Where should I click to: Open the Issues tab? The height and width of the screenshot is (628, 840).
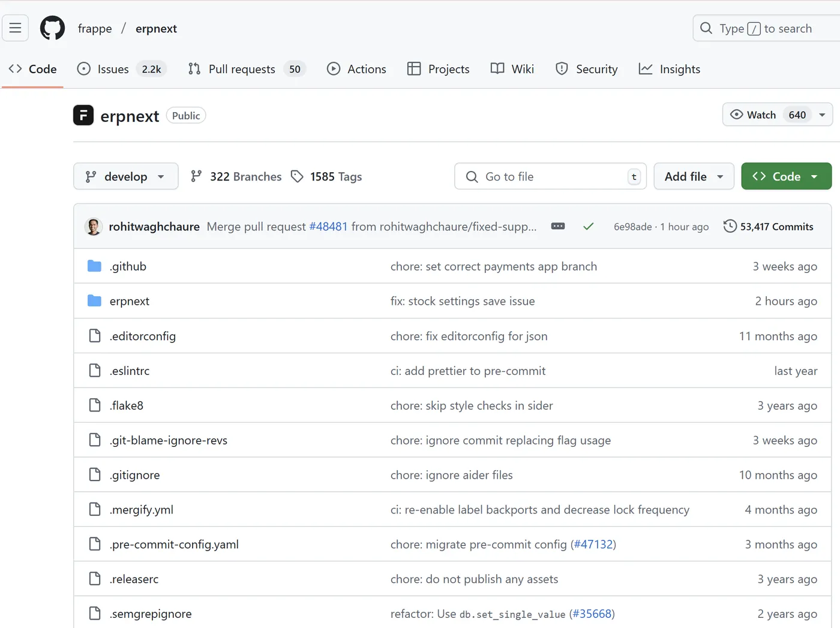pyautogui.click(x=122, y=69)
